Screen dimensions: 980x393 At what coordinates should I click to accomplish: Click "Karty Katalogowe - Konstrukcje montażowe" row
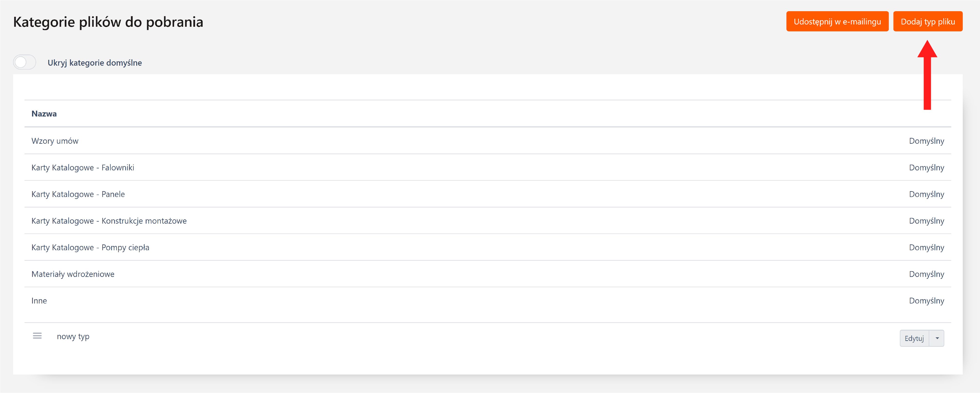[109, 221]
